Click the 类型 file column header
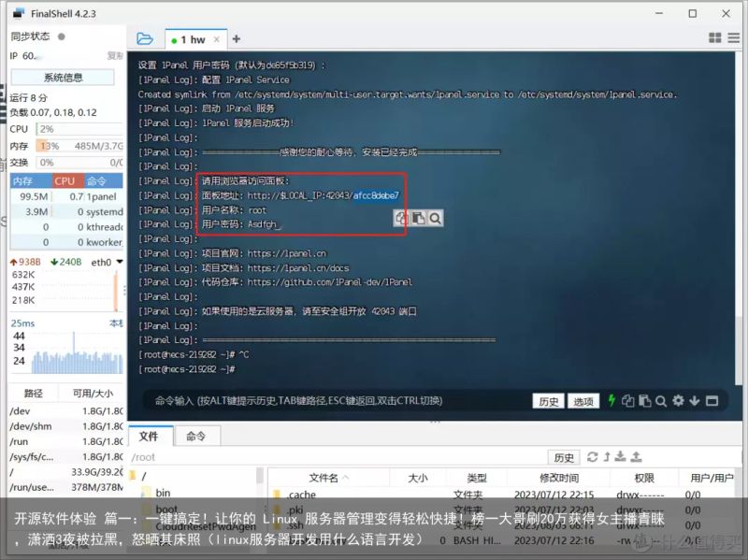748x560 pixels. point(476,478)
